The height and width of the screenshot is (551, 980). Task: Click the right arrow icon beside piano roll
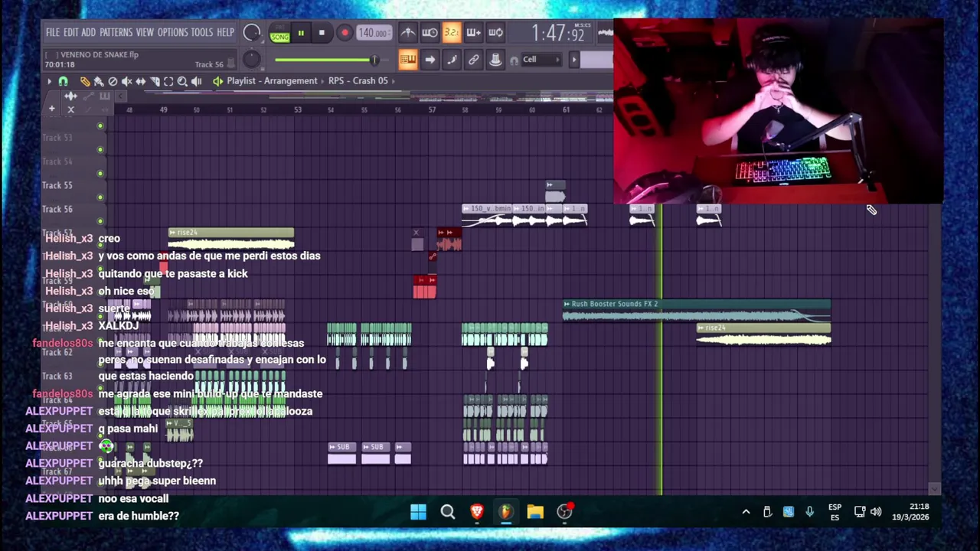(x=430, y=60)
